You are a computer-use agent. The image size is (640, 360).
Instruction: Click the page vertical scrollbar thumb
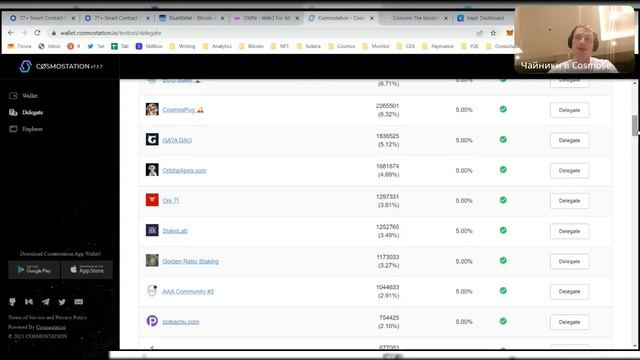coord(635,125)
